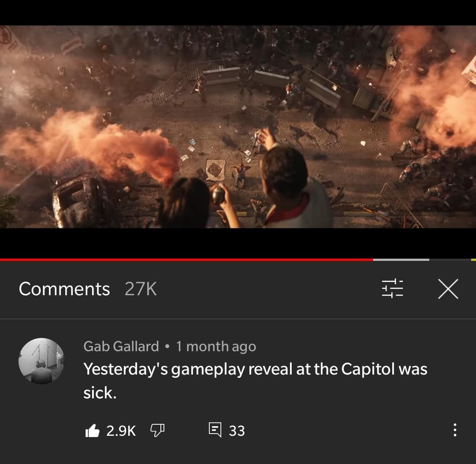The image size is (476, 464).
Task: Close the Comments panel
Action: [x=448, y=289]
